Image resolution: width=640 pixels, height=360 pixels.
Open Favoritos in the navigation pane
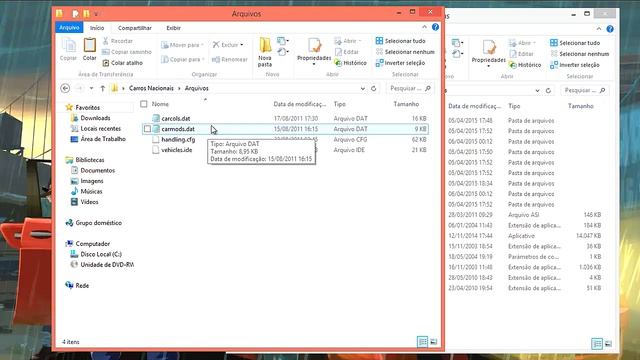coord(87,107)
